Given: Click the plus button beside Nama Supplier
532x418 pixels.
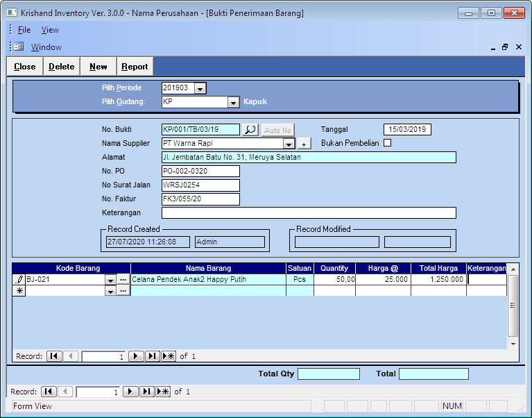Looking at the screenshot, I should coord(304,144).
